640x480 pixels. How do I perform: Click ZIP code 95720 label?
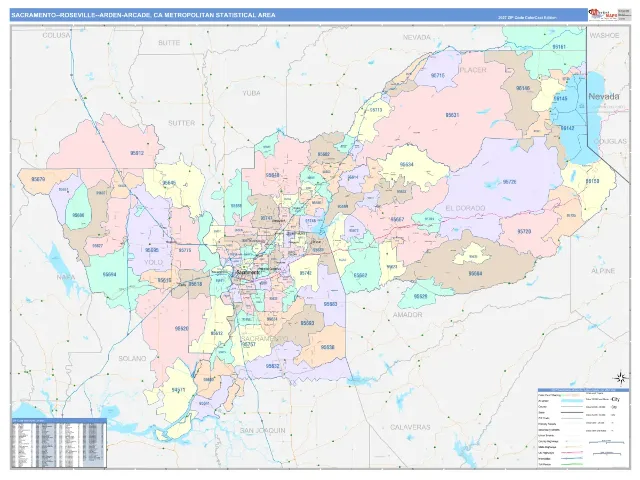524,231
